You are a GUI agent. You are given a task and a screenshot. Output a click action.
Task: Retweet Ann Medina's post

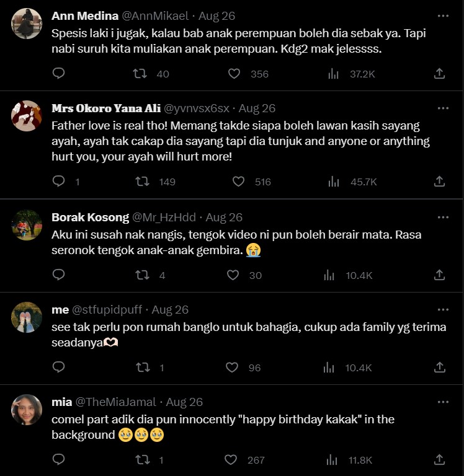(141, 74)
